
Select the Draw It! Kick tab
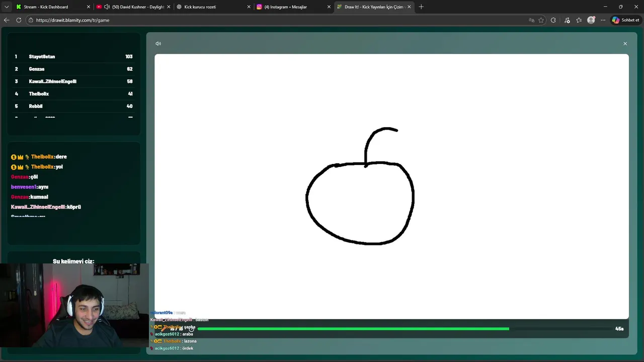click(x=374, y=7)
